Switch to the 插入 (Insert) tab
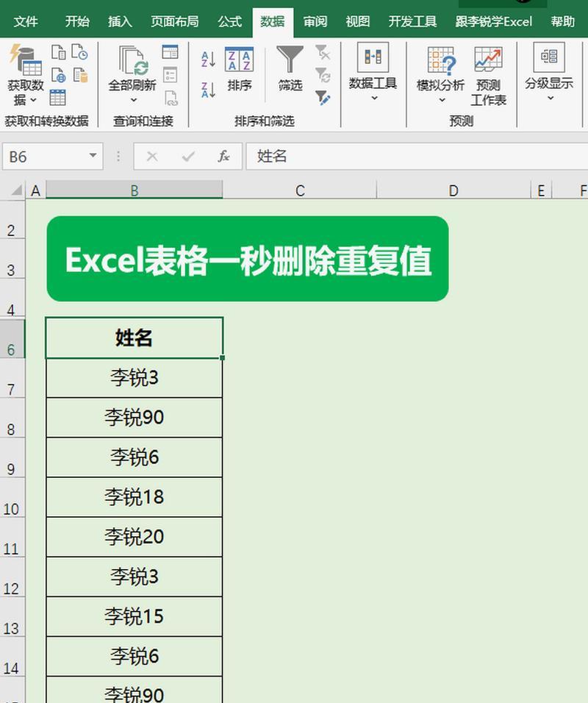 pyautogui.click(x=120, y=21)
